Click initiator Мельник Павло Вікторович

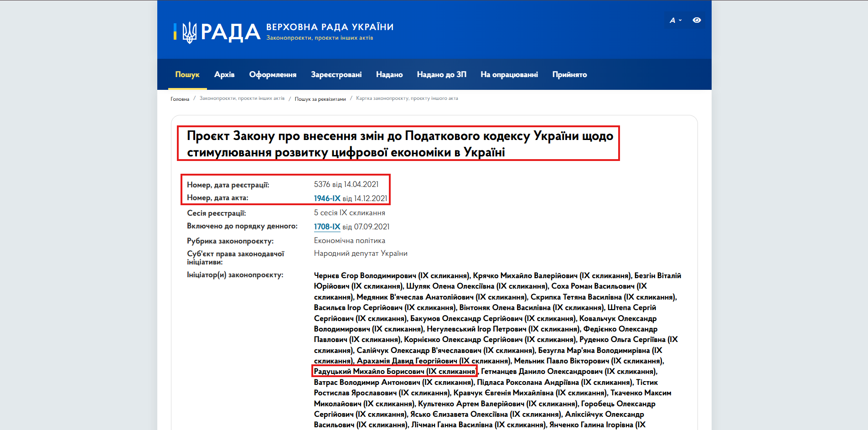(x=588, y=361)
